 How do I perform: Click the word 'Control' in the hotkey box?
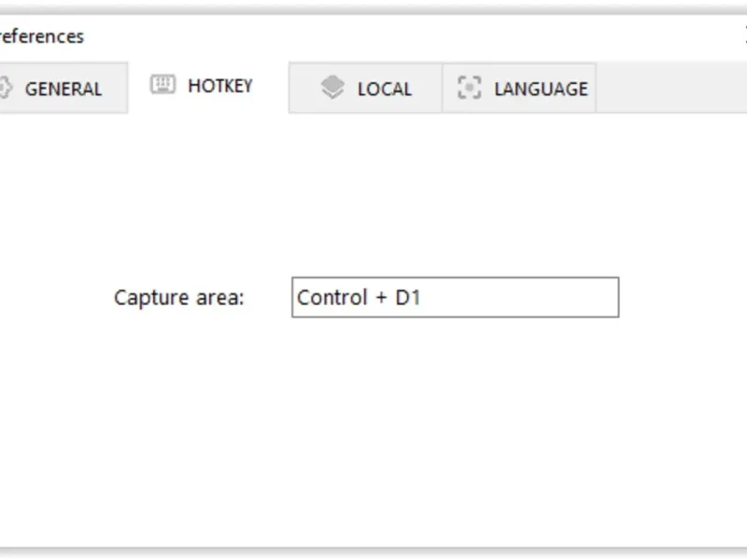(x=331, y=298)
